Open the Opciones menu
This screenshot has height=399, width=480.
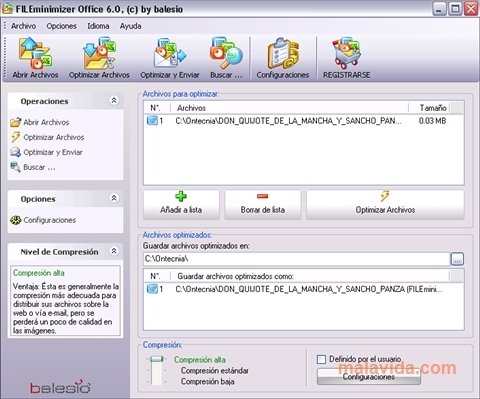(62, 26)
